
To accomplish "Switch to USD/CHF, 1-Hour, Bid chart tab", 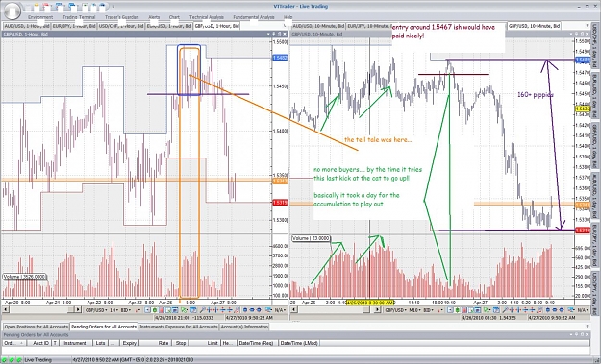I will coord(121,26).
